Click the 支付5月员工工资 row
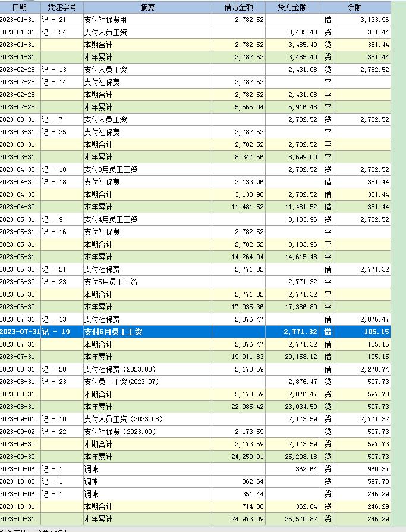The image size is (406, 532). pyautogui.click(x=111, y=282)
